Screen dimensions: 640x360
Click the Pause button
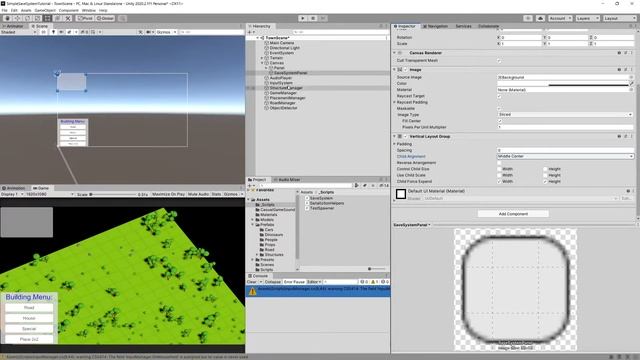[313, 18]
